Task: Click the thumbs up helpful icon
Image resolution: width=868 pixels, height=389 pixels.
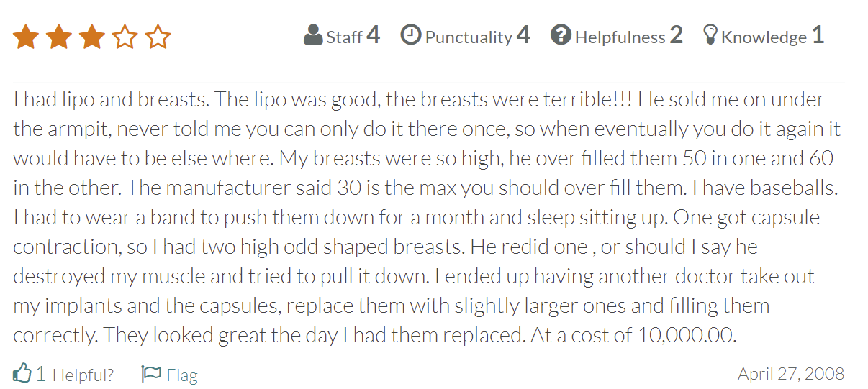Action: (x=22, y=373)
